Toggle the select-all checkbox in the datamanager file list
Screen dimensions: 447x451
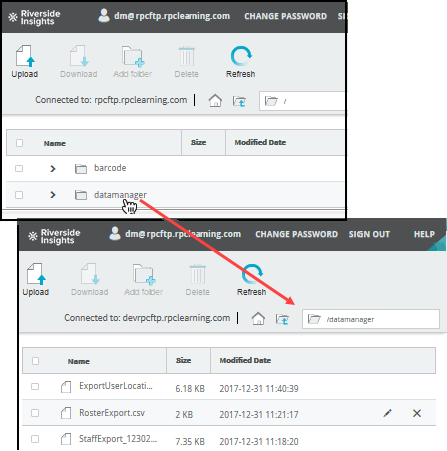point(35,361)
